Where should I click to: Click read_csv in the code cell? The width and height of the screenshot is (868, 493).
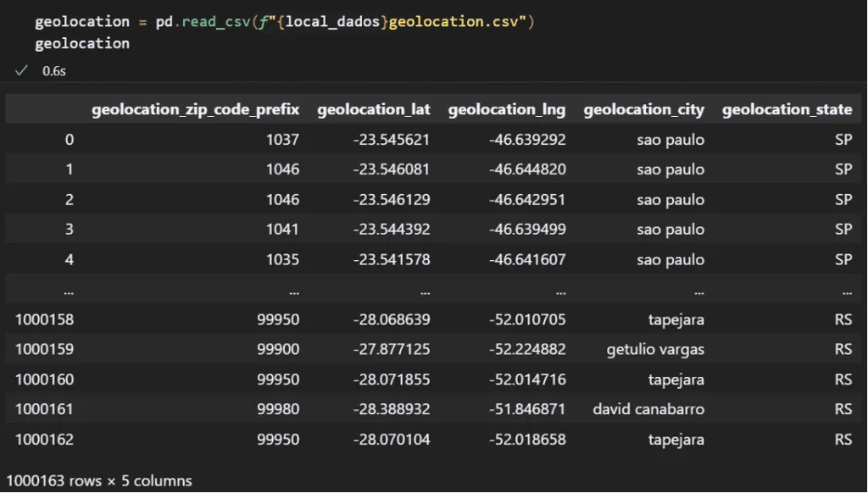(x=216, y=22)
